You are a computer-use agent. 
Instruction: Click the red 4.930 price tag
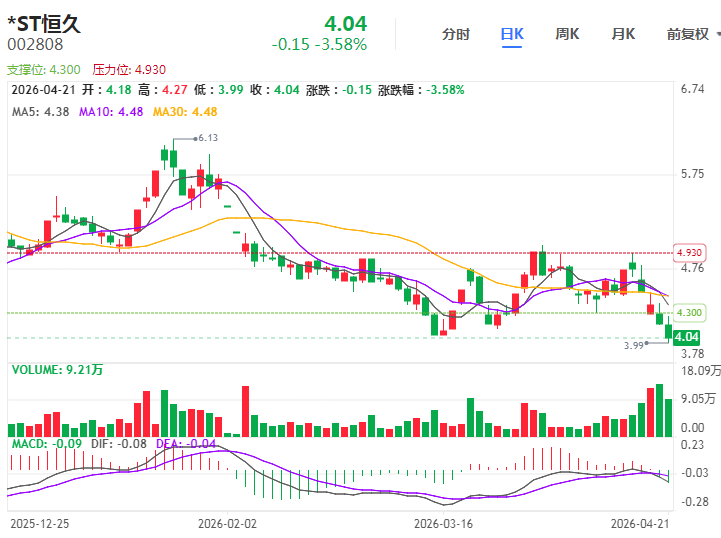click(x=688, y=252)
